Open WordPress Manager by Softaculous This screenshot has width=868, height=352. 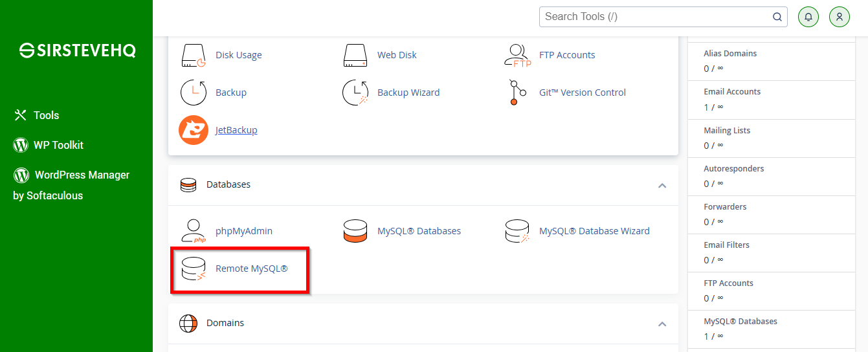coord(71,185)
